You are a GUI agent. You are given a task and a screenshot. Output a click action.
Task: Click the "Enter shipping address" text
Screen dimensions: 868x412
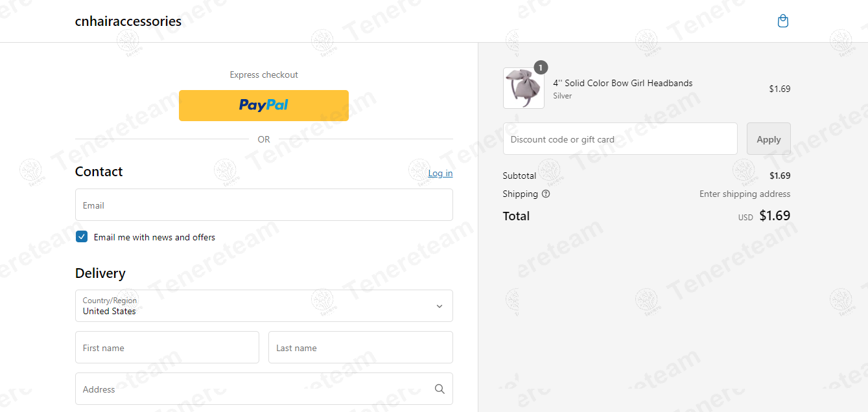tap(745, 194)
